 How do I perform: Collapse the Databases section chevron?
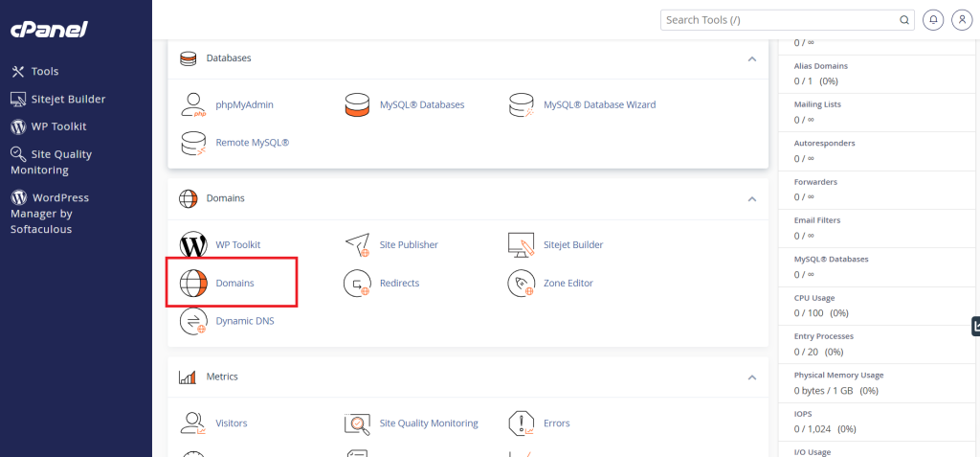pos(752,58)
